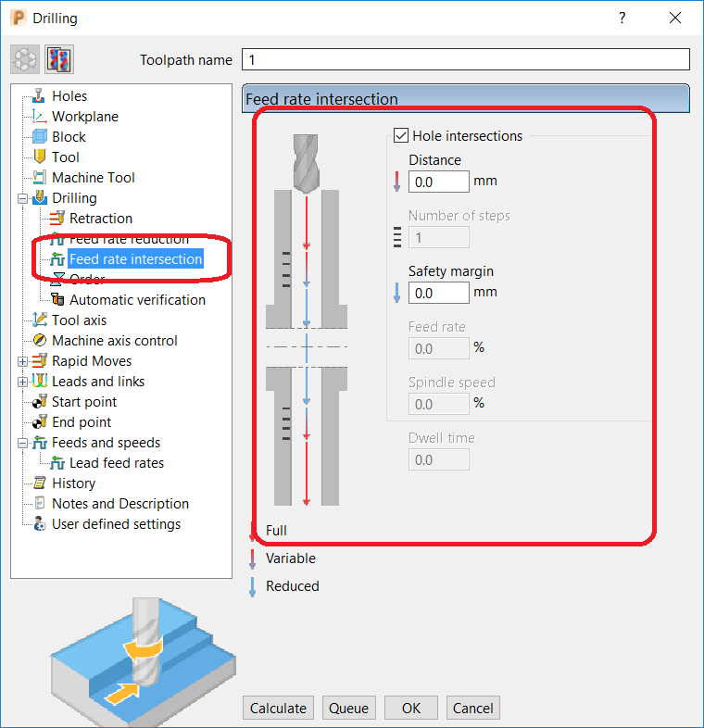This screenshot has height=728, width=704.
Task: Toggle the Hole intersections checkbox
Action: 400,135
